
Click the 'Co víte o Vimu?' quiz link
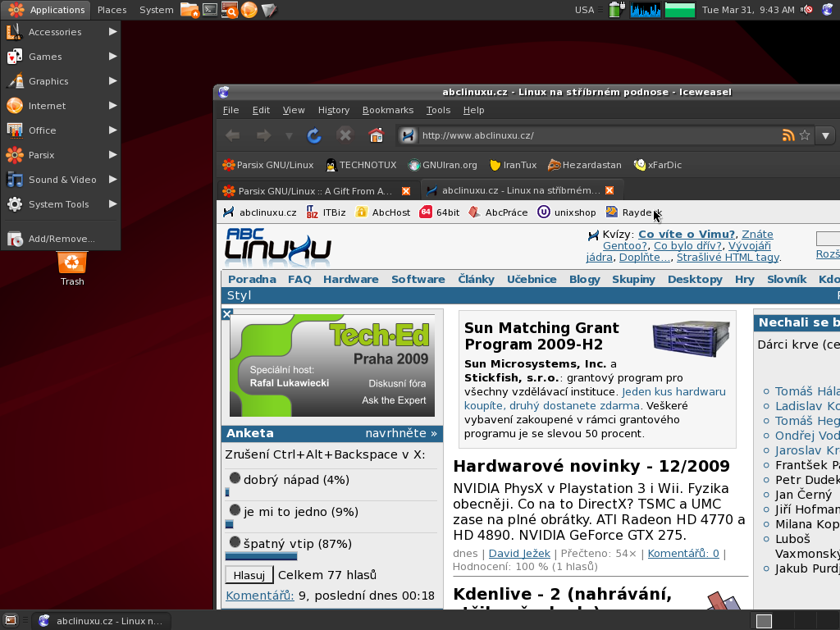coord(687,234)
